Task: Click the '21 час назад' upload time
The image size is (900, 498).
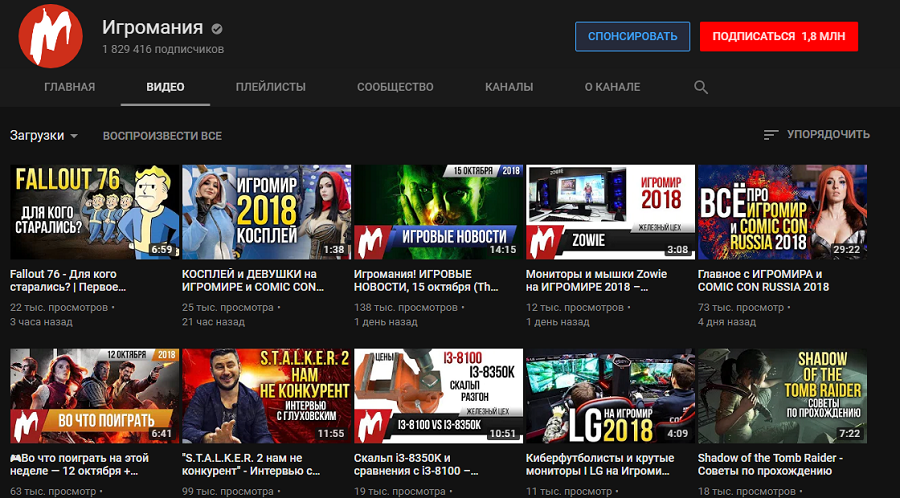Action: click(214, 322)
